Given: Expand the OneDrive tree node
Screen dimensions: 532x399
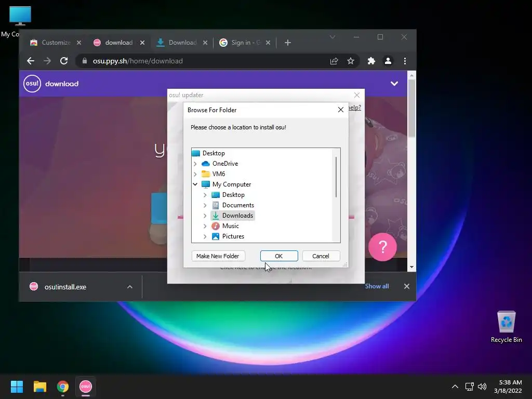Looking at the screenshot, I should [195, 164].
